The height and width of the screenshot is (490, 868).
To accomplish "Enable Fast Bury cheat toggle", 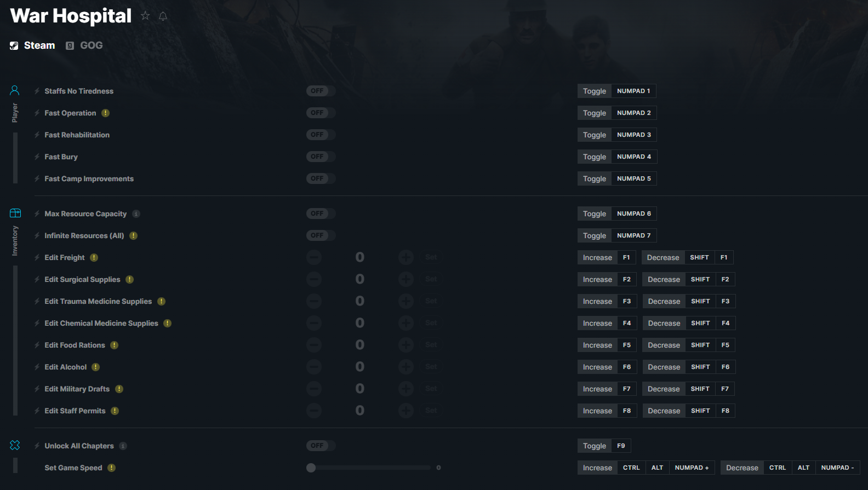I will pyautogui.click(x=321, y=157).
